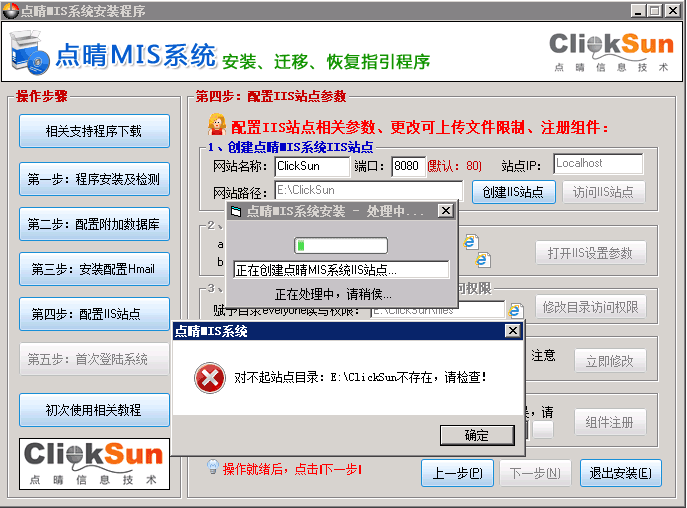
Task: Close the error message box
Action: (x=512, y=331)
